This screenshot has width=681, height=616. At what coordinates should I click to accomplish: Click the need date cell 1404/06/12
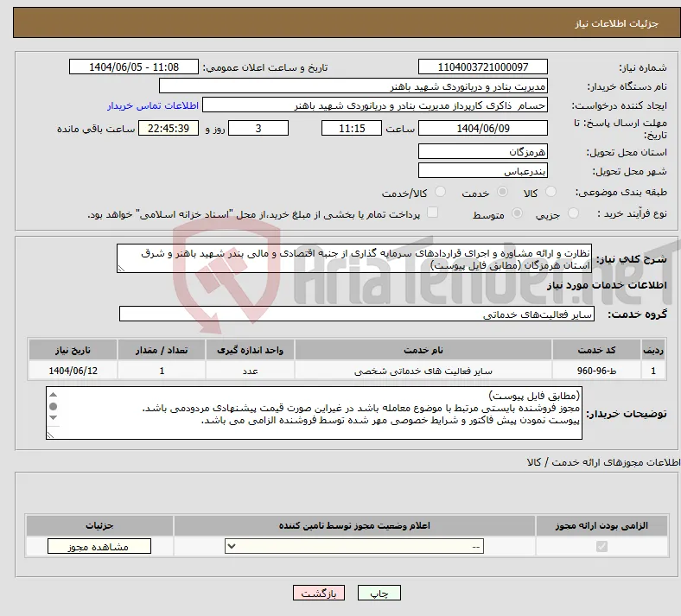73,371
